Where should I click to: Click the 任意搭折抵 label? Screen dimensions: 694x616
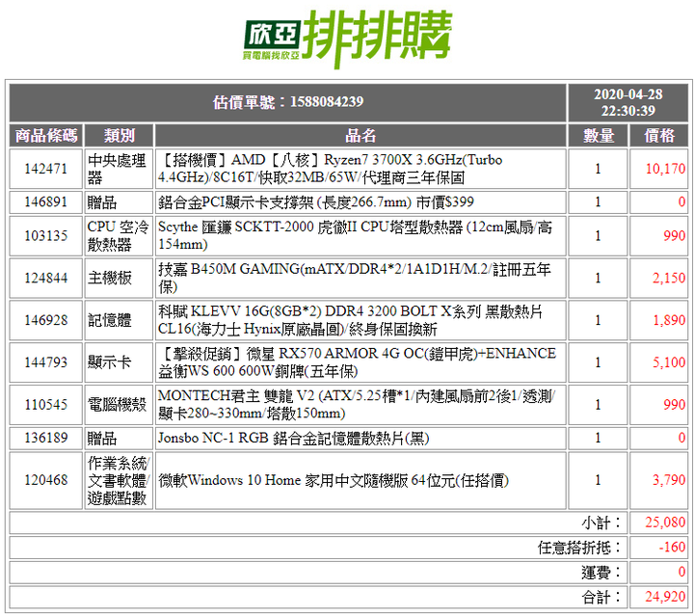click(579, 548)
